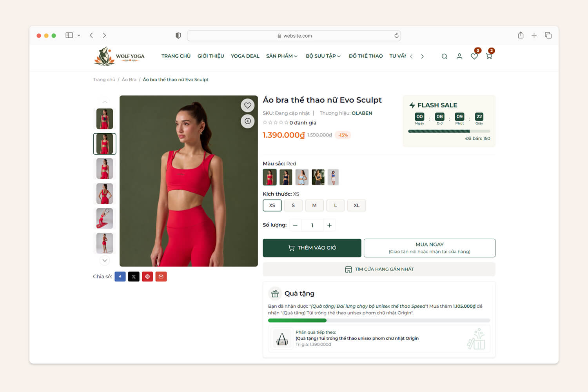Open OLABEN brand link

coord(362,113)
